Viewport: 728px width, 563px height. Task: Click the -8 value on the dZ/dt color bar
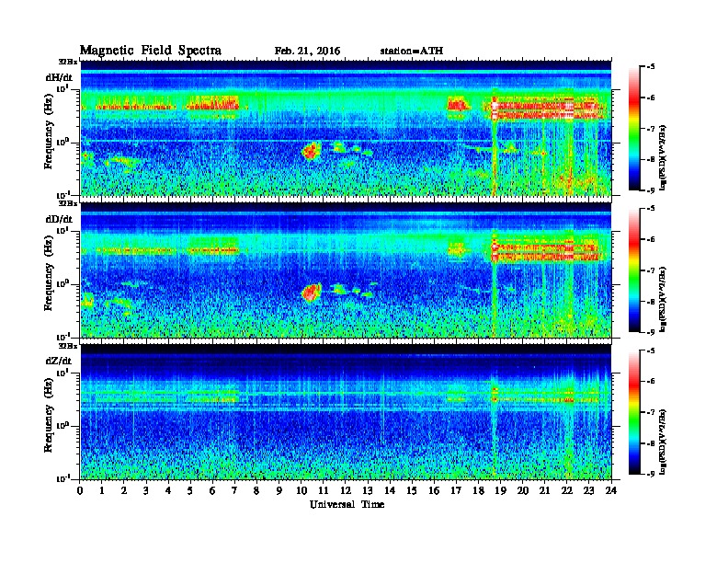[x=651, y=443]
